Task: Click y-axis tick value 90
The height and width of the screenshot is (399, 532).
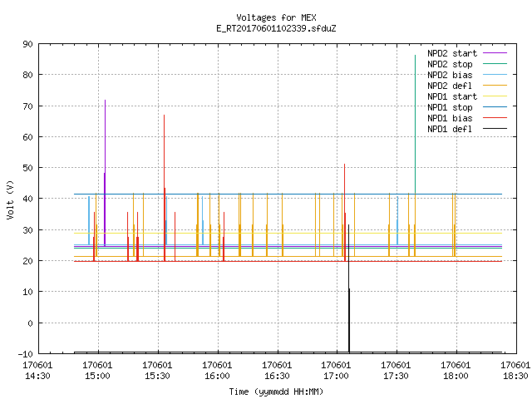Action: coord(27,44)
